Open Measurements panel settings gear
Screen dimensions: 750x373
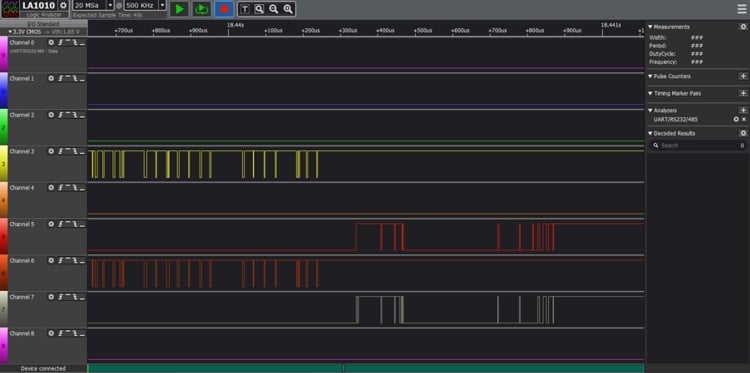point(743,27)
